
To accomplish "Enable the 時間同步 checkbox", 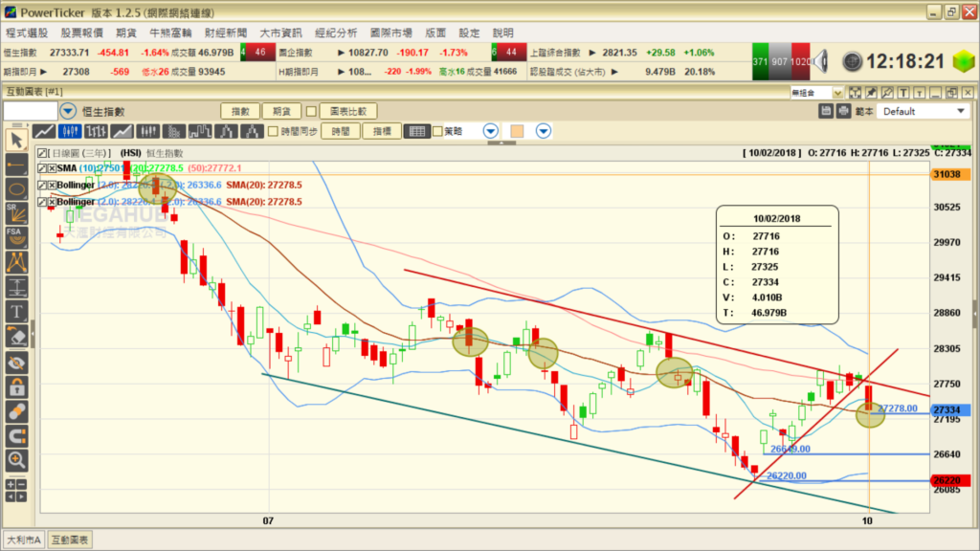I will 273,131.
